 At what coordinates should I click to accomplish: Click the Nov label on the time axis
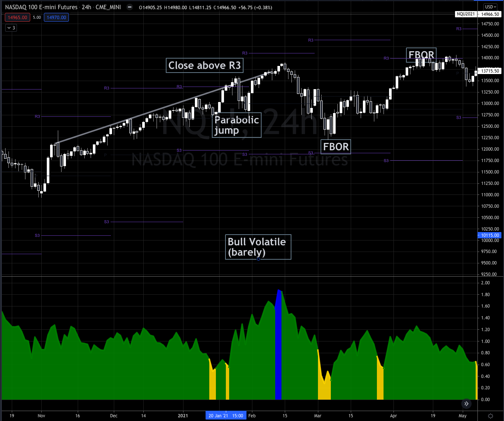[x=41, y=416]
